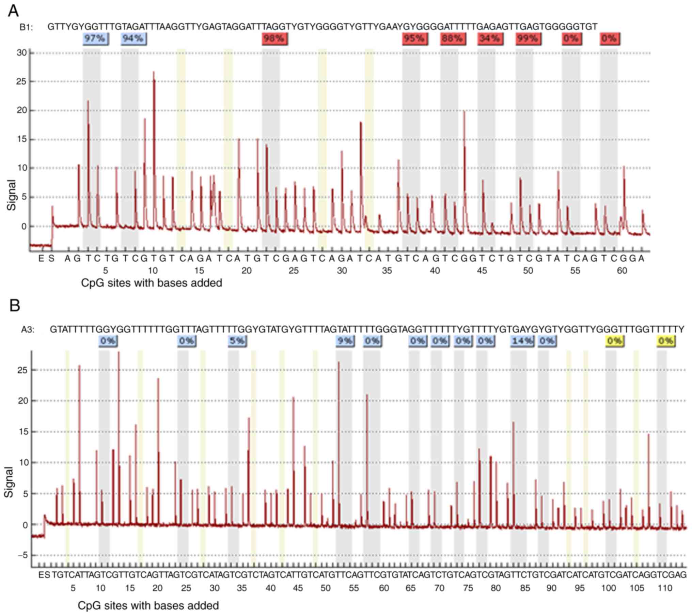This screenshot has height=616, width=692.
Task: Click the y-axis value 30 in panel A
Action: pyautogui.click(x=21, y=53)
